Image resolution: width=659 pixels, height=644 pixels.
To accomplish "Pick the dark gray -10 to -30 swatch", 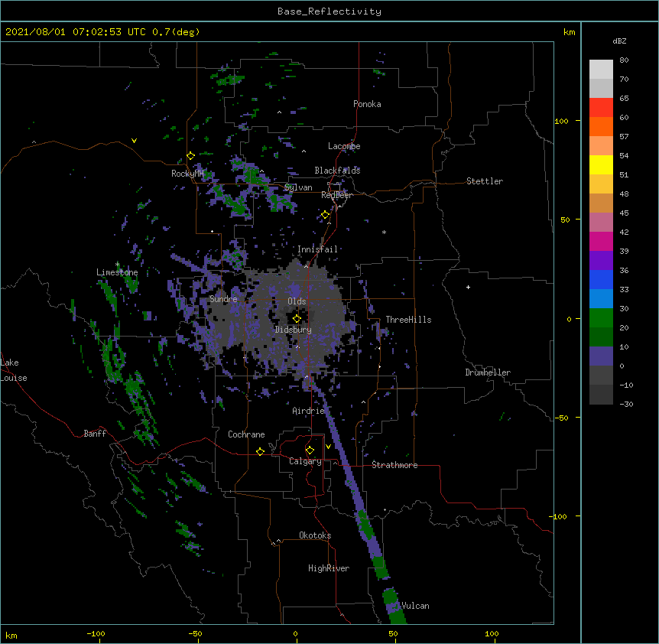I will click(601, 395).
